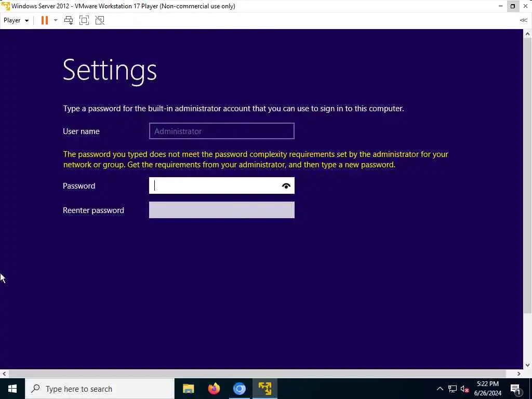This screenshot has height=399, width=532.
Task: Expand the power options dropdown arrow
Action: (56, 20)
